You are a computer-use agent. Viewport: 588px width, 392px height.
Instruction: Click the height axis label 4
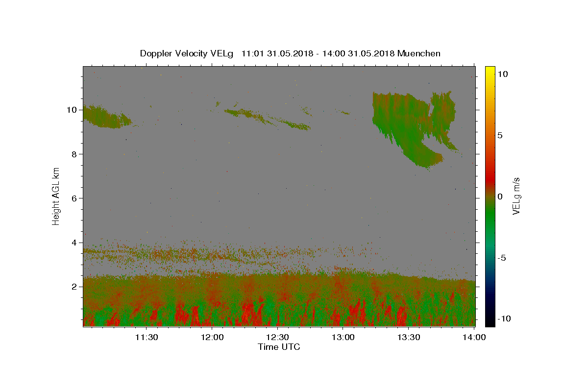click(75, 243)
